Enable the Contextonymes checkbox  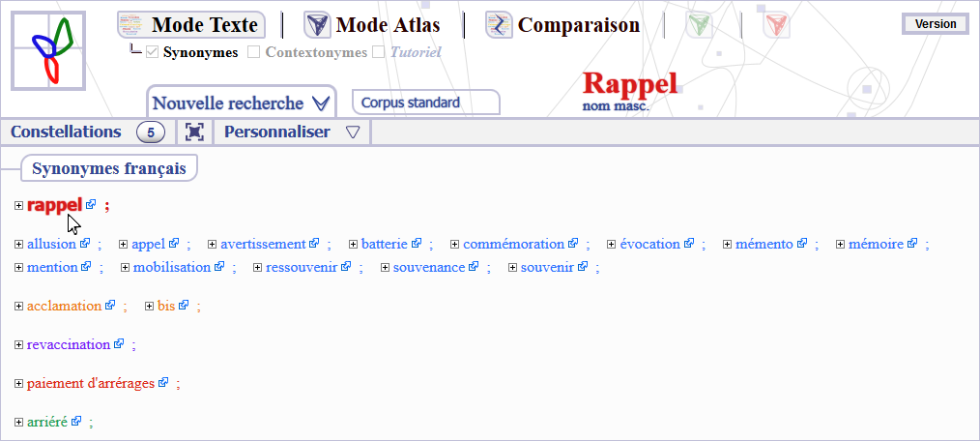[x=254, y=52]
